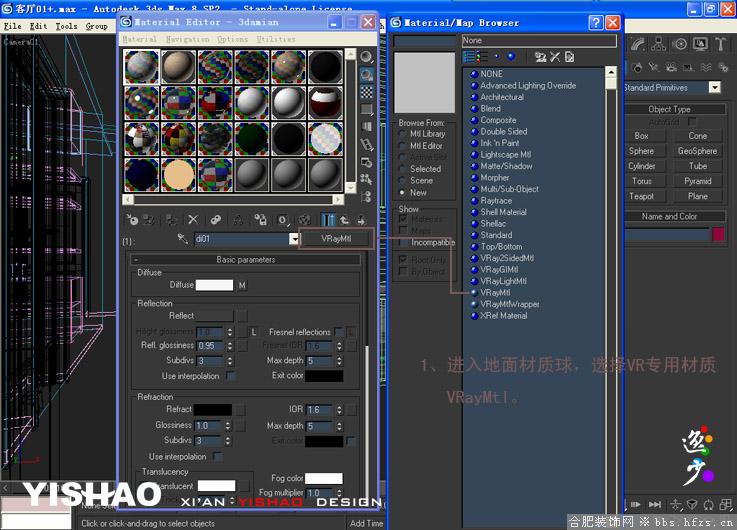This screenshot has width=737, height=530.
Task: Open the Edit menu
Action: pyautogui.click(x=38, y=26)
